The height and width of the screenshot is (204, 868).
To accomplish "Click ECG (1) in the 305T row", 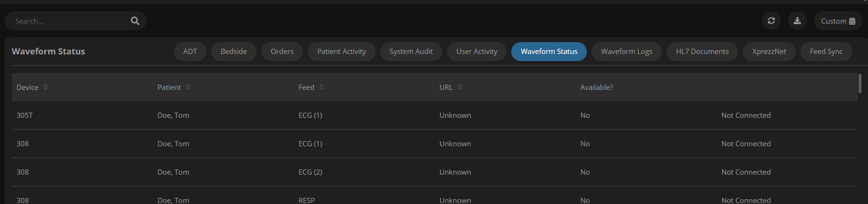I will point(310,115).
